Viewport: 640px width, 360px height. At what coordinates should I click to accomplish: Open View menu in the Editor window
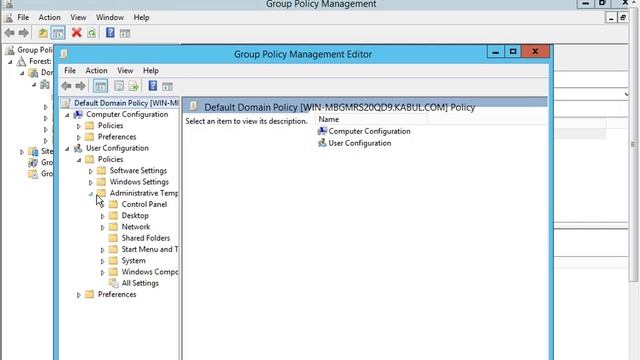(125, 71)
